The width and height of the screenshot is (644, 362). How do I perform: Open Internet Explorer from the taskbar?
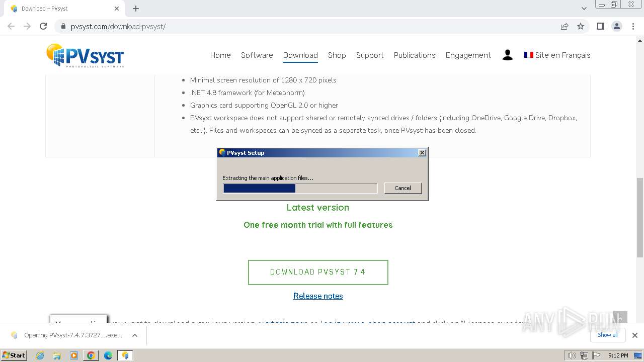[x=40, y=355]
